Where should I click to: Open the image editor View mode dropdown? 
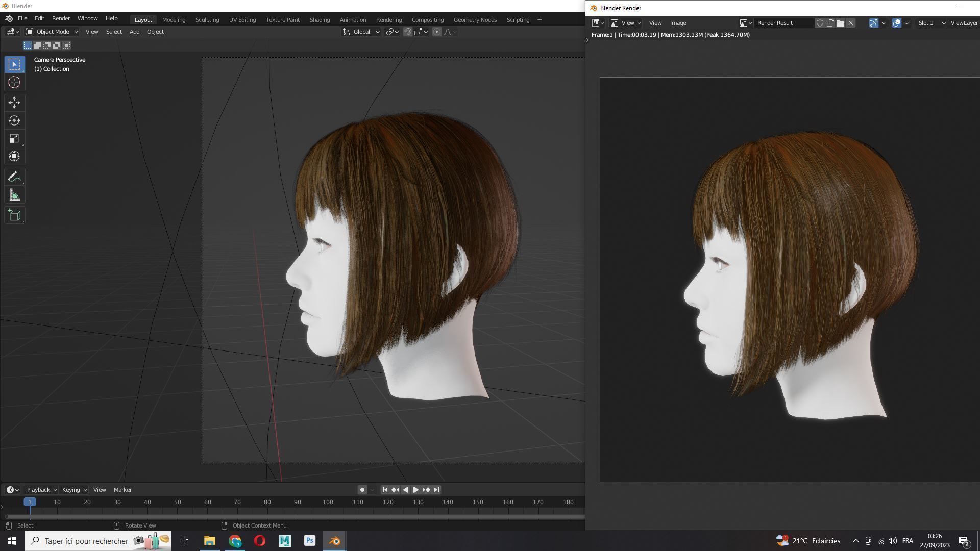(x=626, y=23)
